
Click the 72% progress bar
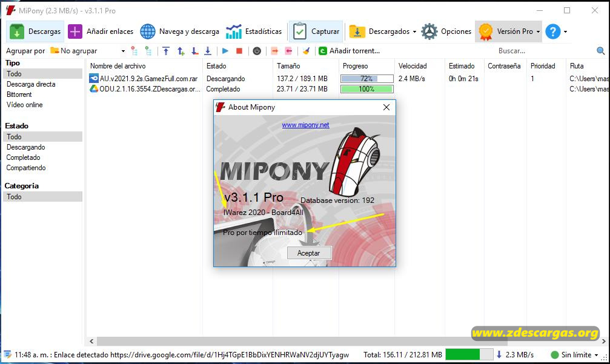[367, 79]
